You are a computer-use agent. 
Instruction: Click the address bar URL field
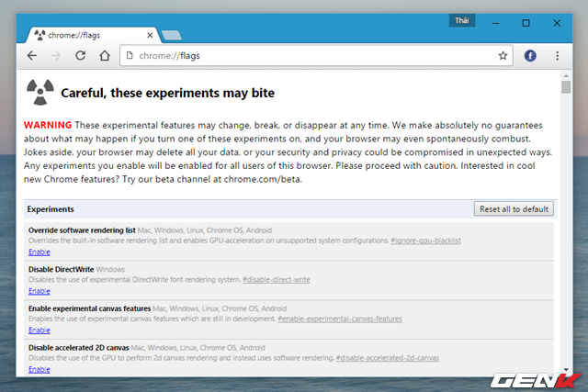coord(312,56)
